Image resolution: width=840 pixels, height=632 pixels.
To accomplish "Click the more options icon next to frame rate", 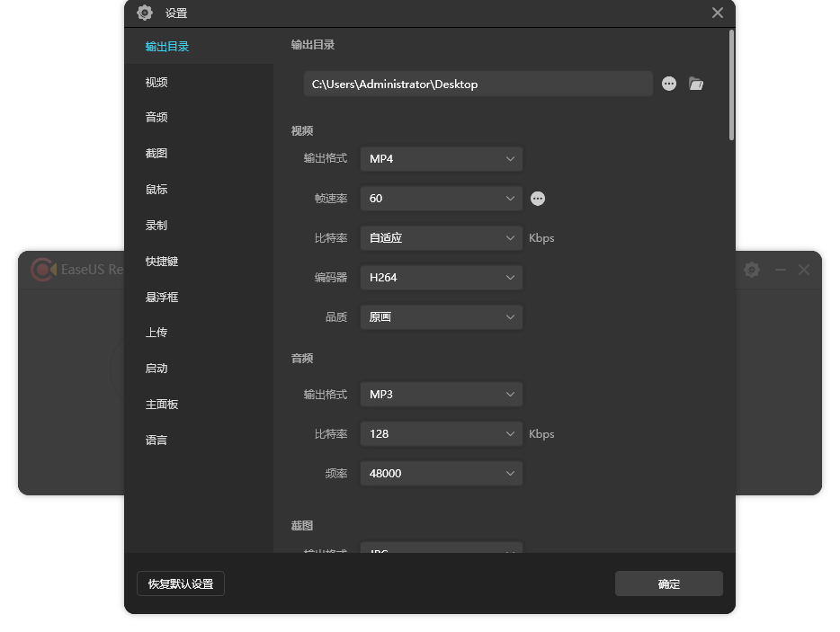I will click(x=537, y=199).
